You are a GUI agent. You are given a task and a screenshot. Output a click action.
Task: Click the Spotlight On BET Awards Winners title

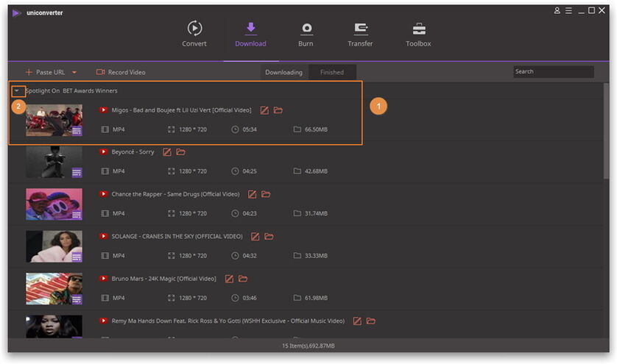(x=71, y=90)
